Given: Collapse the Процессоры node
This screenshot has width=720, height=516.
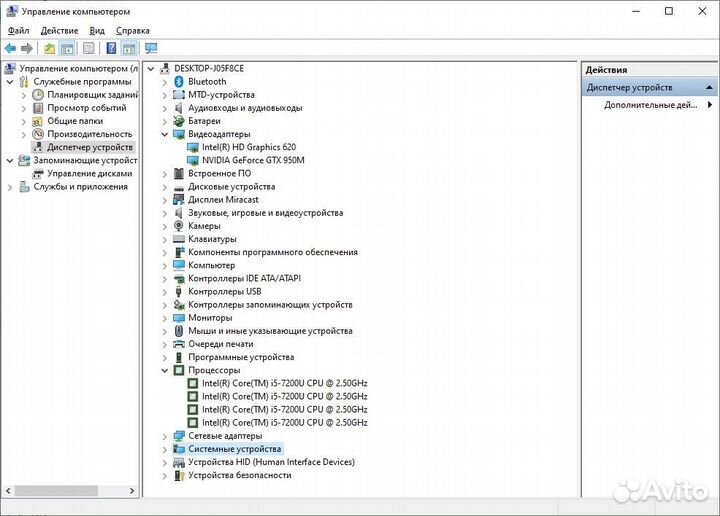Looking at the screenshot, I should (164, 370).
